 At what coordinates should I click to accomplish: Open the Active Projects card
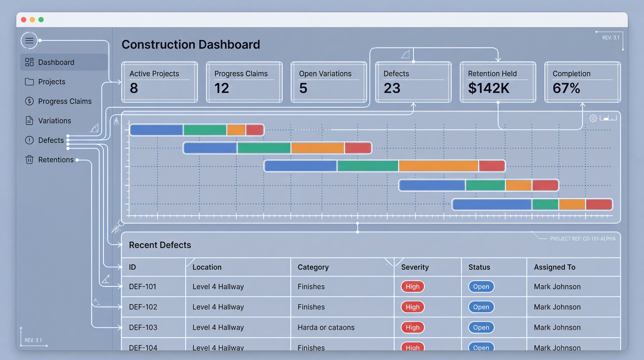pyautogui.click(x=159, y=82)
